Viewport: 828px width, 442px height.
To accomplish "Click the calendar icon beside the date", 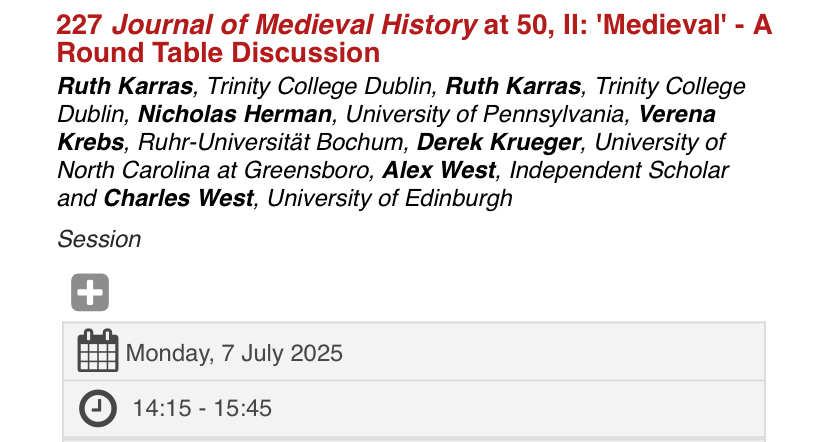I will click(98, 351).
